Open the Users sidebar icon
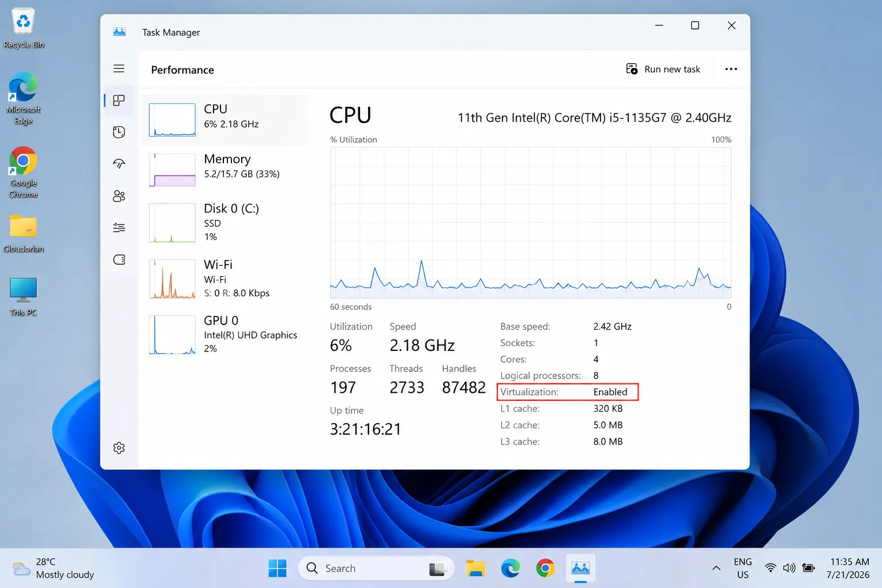 click(x=119, y=196)
